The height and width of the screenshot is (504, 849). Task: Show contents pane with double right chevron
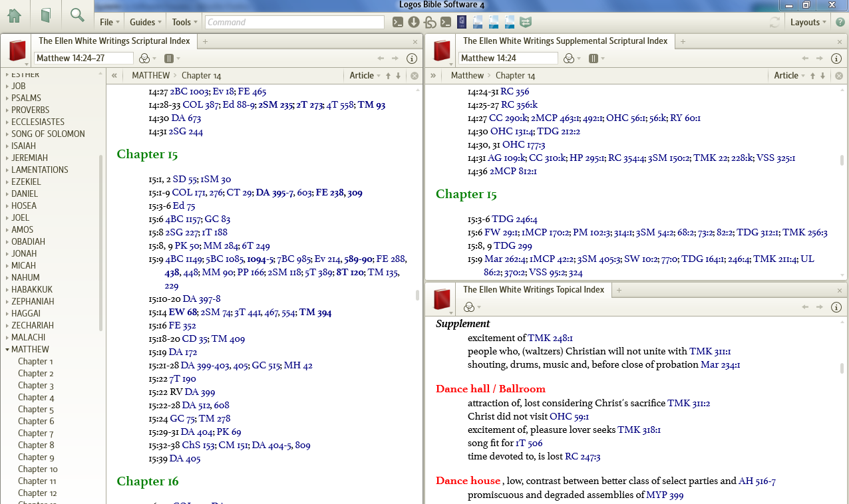(433, 76)
